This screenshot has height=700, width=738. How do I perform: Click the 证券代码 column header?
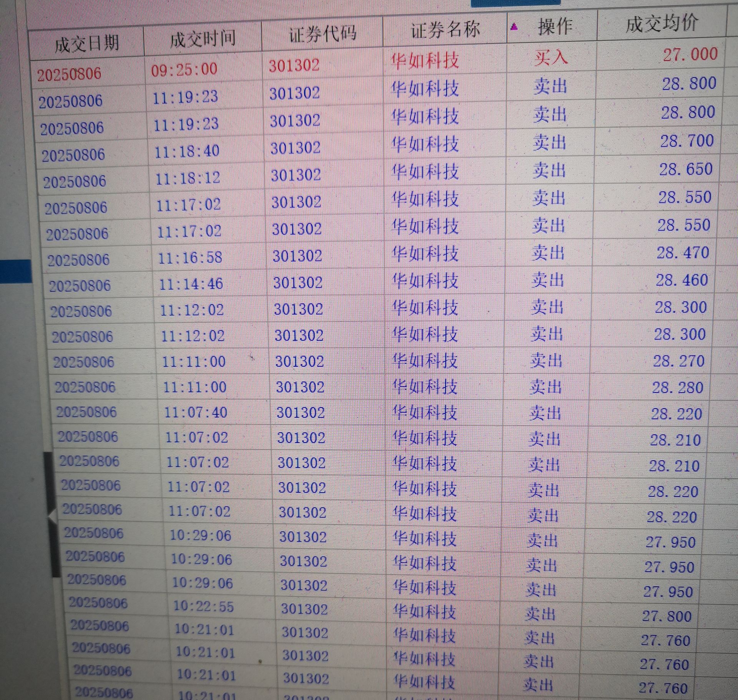pyautogui.click(x=323, y=34)
